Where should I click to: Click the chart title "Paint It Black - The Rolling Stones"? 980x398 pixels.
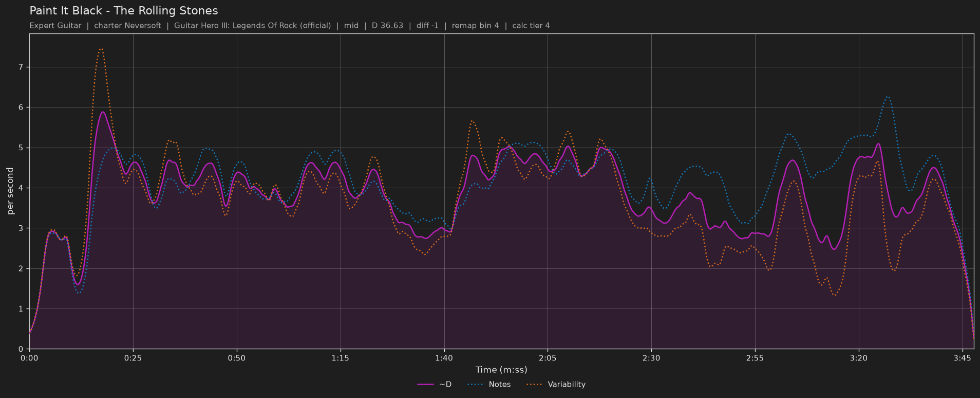pos(124,10)
